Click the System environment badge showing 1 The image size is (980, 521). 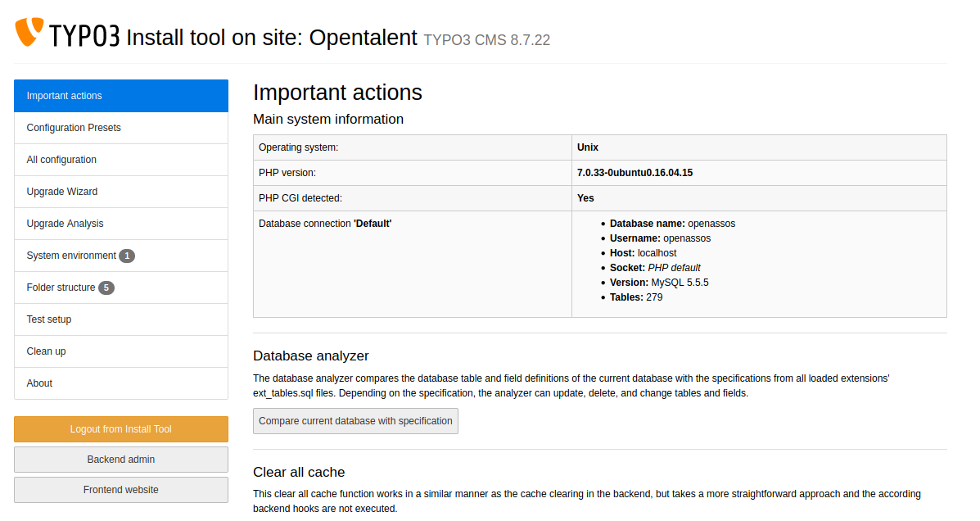pos(127,256)
